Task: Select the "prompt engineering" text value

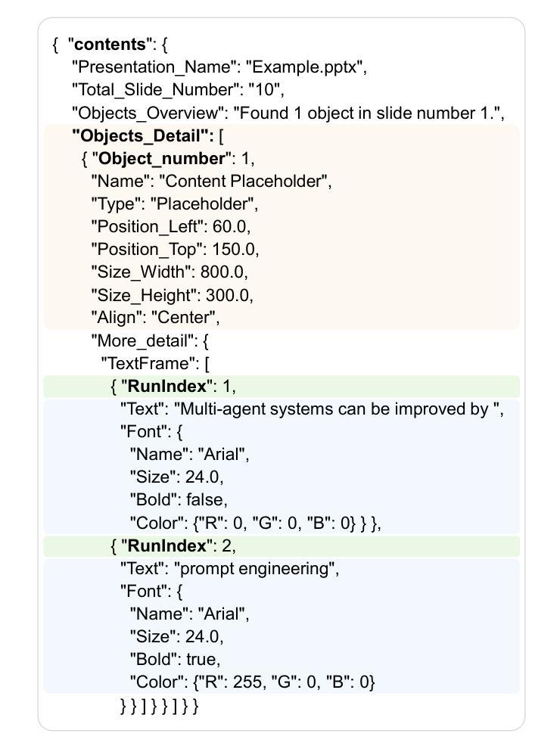Action: pos(255,569)
